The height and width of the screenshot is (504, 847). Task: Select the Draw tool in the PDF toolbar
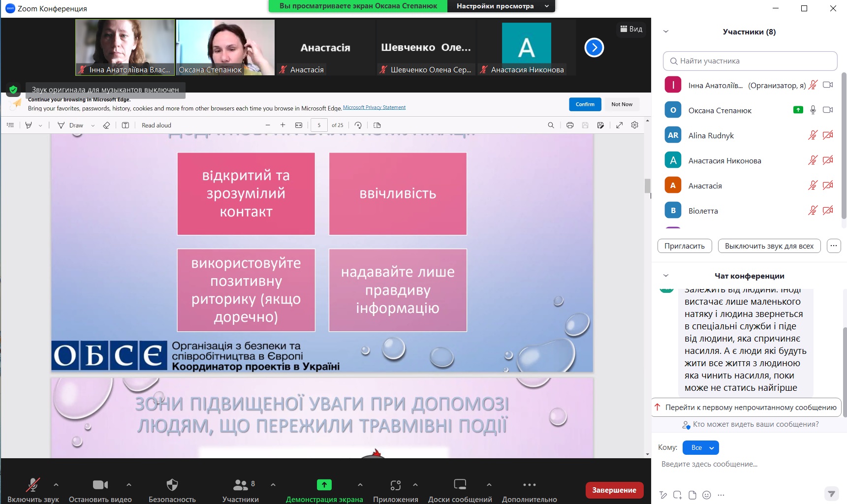[x=73, y=126]
